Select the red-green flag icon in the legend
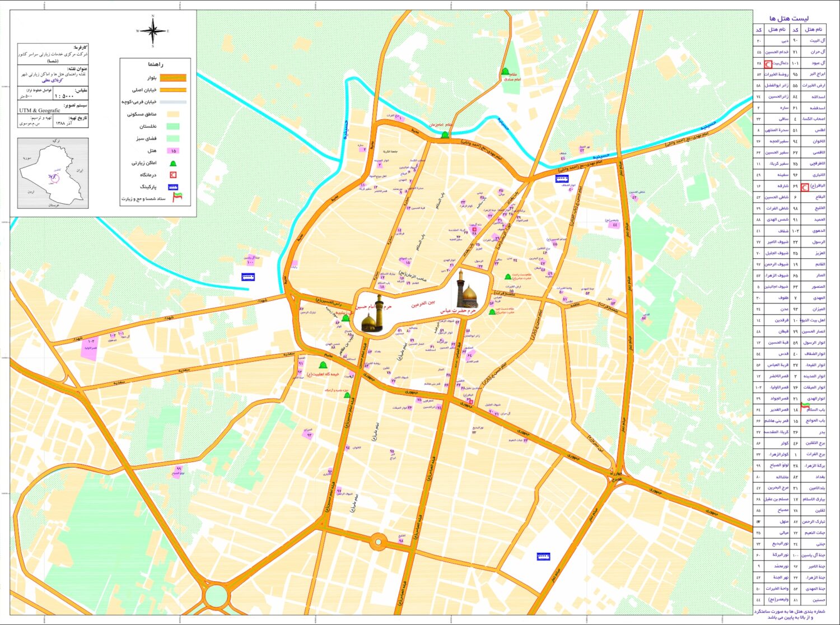Image resolution: width=840 pixels, height=625 pixels. point(177,198)
